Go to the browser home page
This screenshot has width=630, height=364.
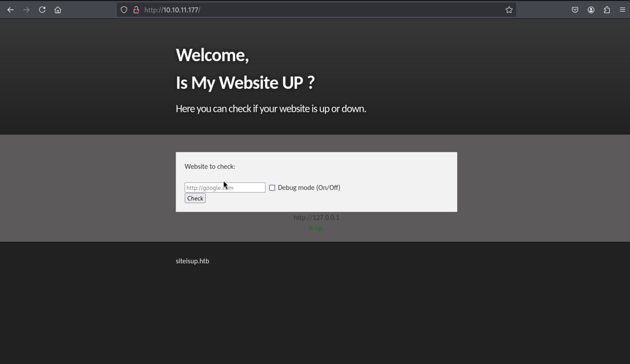58,10
